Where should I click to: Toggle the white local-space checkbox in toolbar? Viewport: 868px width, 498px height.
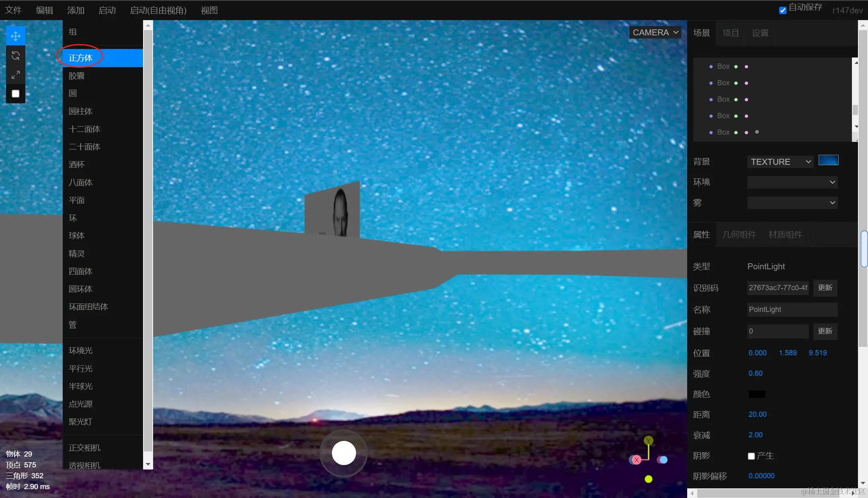(x=16, y=94)
